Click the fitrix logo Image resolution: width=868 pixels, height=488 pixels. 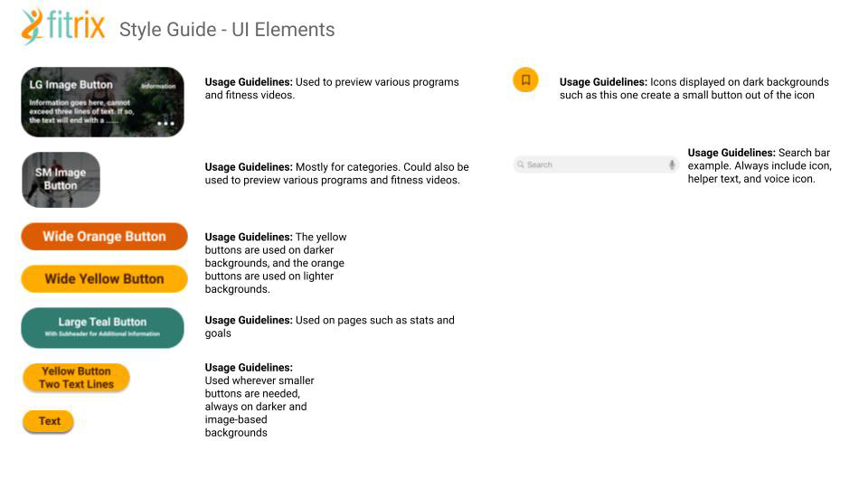[63, 27]
